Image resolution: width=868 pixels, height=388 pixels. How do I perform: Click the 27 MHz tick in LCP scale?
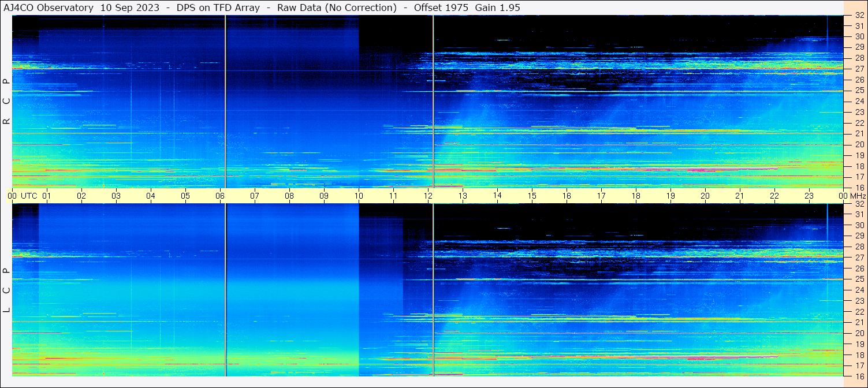point(859,258)
